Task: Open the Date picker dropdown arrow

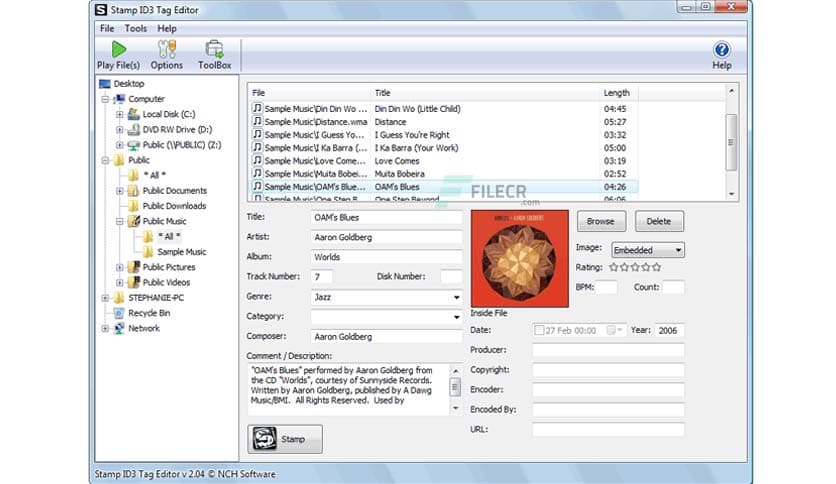Action: tap(620, 330)
